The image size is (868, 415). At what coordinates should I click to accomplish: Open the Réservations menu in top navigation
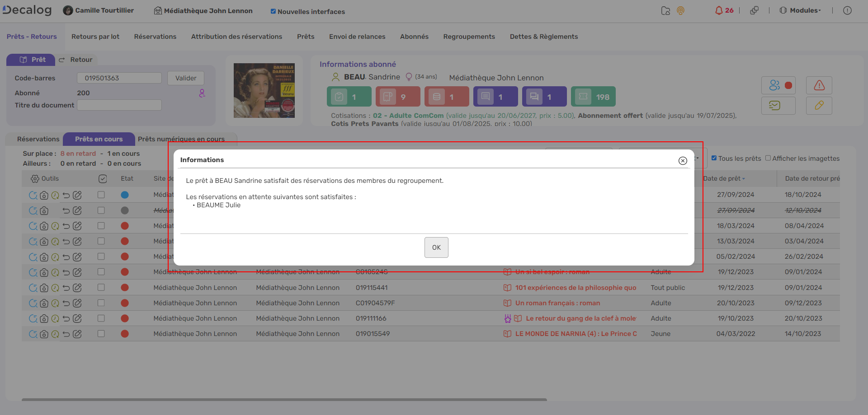coord(155,37)
